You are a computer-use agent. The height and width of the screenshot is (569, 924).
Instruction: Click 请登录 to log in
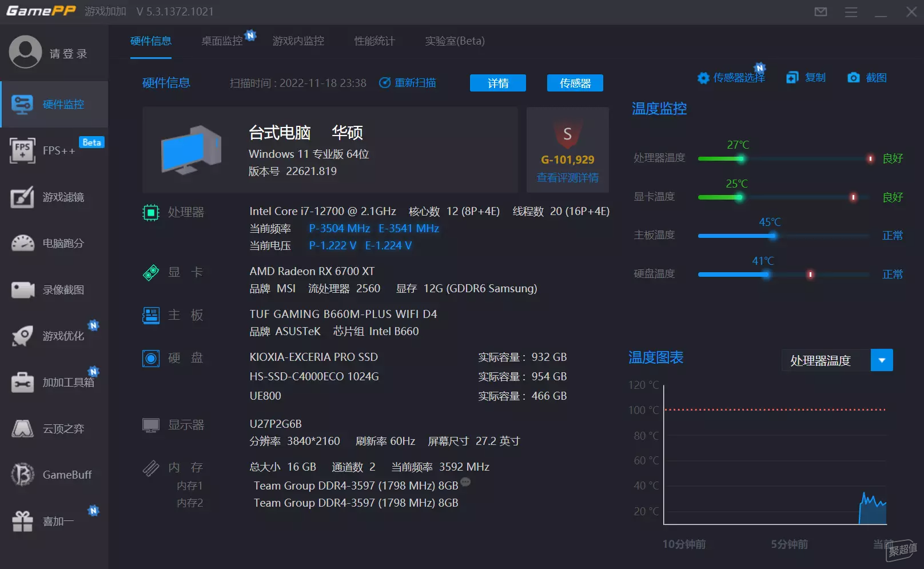pyautogui.click(x=69, y=54)
